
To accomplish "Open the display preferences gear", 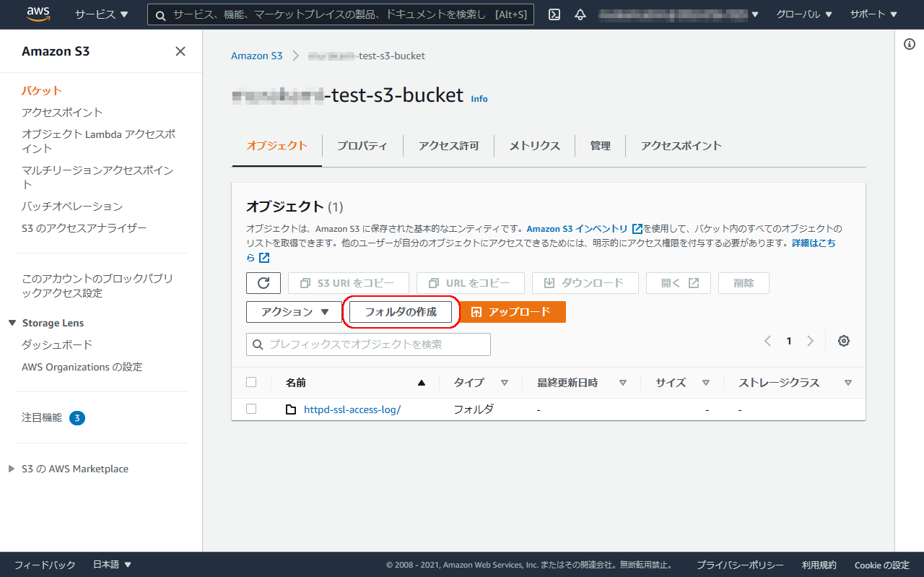I will 843,340.
